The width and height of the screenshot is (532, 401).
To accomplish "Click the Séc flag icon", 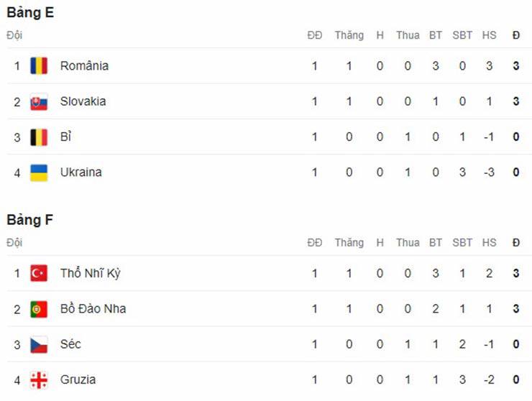I will click(x=39, y=345).
